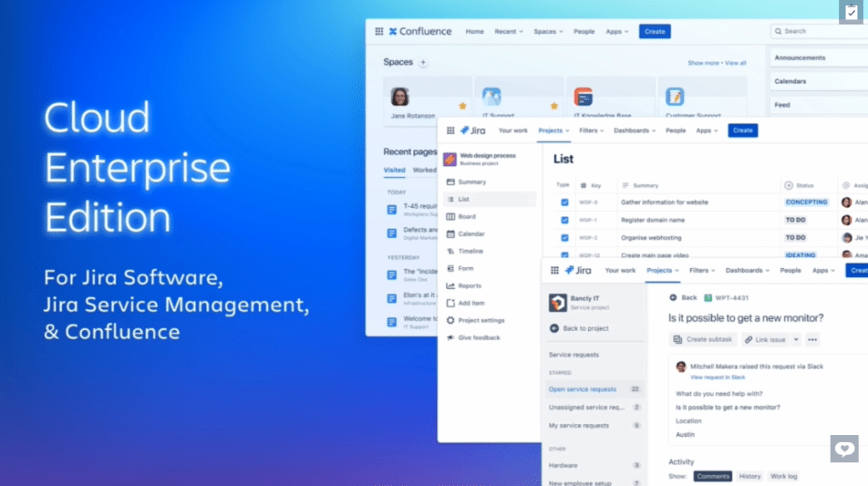868x486 pixels.
Task: Expand the Filters dropdown in Jira list window
Action: click(591, 131)
